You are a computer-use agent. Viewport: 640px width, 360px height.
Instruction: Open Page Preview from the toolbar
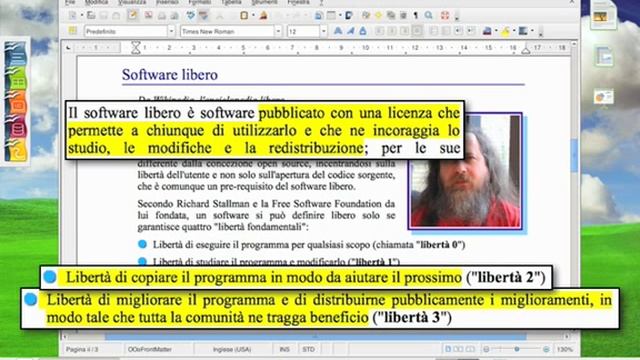click(x=175, y=16)
